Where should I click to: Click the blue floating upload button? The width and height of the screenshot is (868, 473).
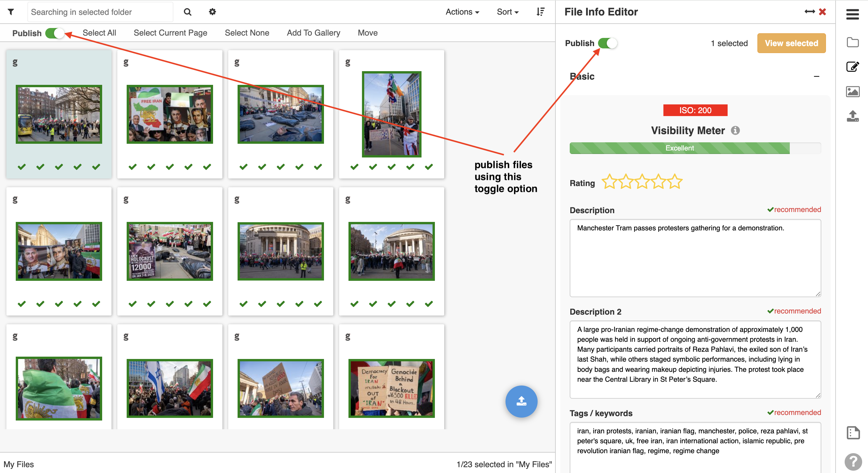[x=521, y=401]
